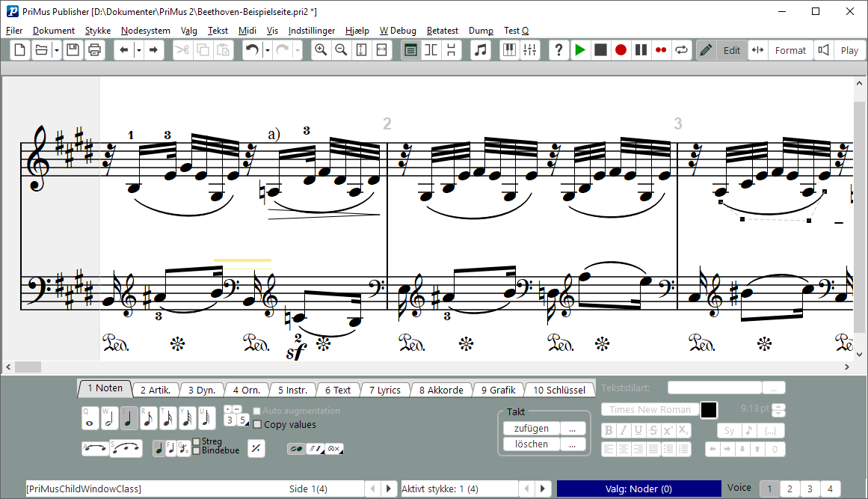
Task: Check the Bindebue checkbox
Action: click(x=197, y=450)
